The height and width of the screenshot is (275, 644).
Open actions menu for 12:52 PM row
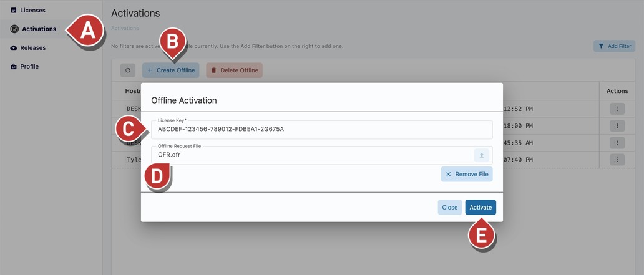pyautogui.click(x=617, y=109)
